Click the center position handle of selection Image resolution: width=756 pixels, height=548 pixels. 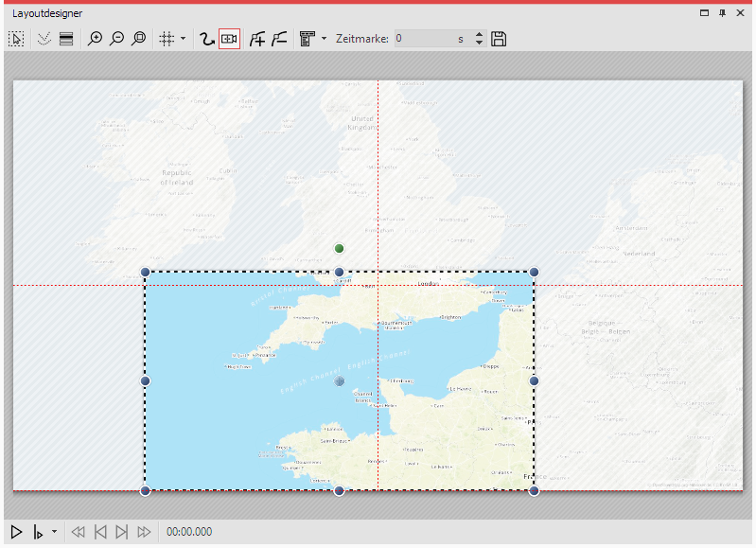tap(339, 380)
